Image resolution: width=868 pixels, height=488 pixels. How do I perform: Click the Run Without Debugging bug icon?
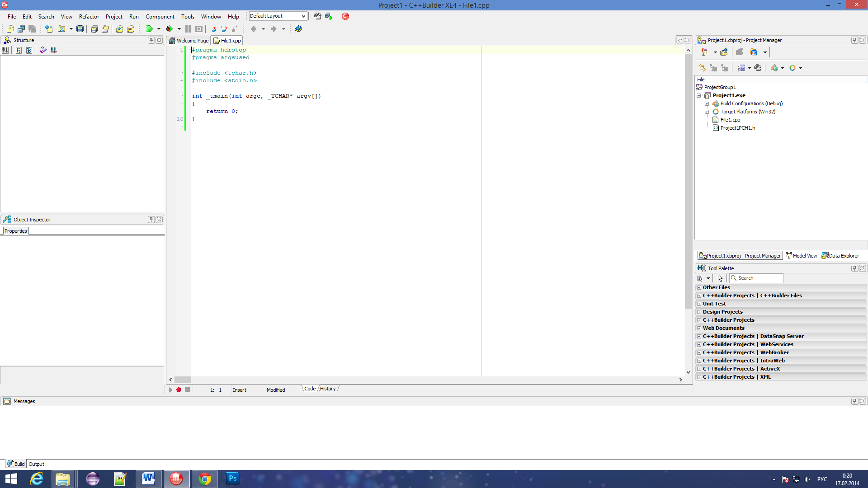pyautogui.click(x=170, y=29)
